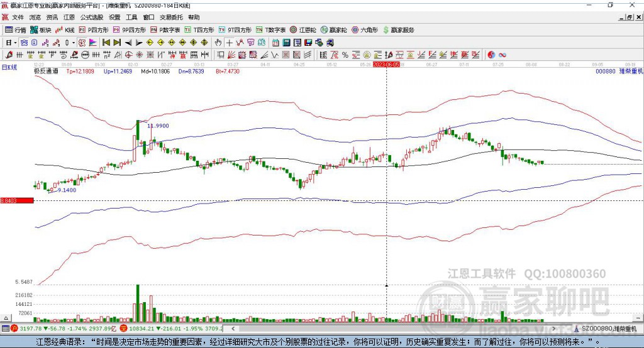The image size is (644, 348).
Task: Open the 江恩 menu
Action: click(69, 17)
